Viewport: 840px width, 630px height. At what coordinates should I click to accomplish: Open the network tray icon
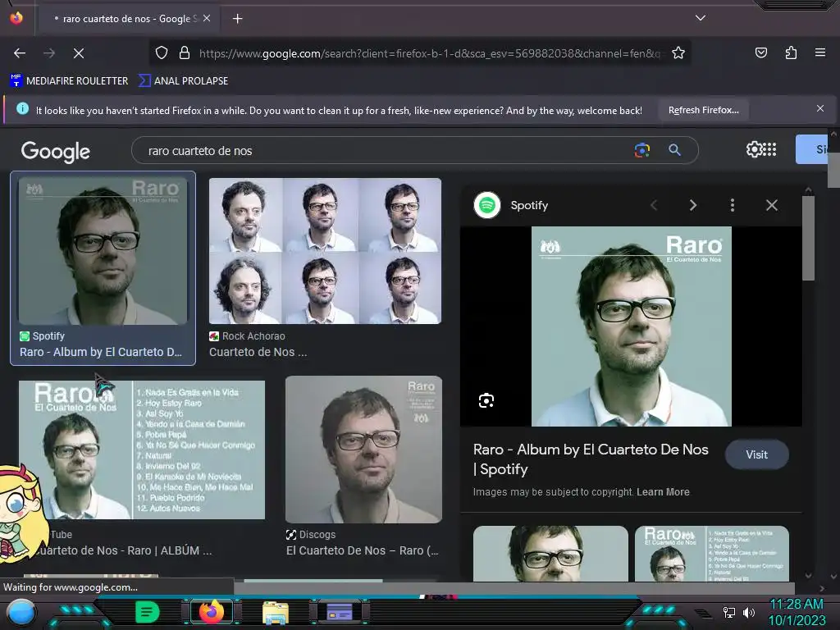pyautogui.click(x=729, y=612)
